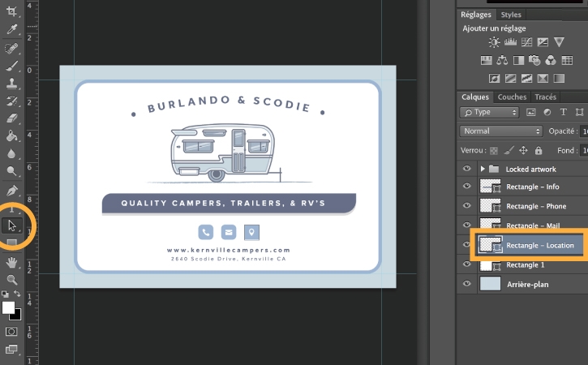Image resolution: width=588 pixels, height=365 pixels.
Task: Select the Eyedropper tool
Action: tap(11, 29)
